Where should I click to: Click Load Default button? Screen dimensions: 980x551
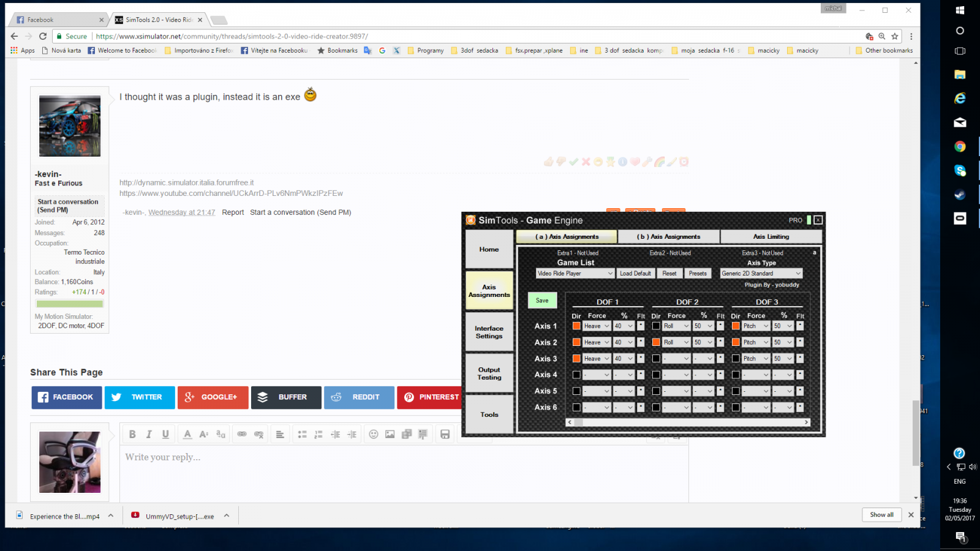[635, 274]
